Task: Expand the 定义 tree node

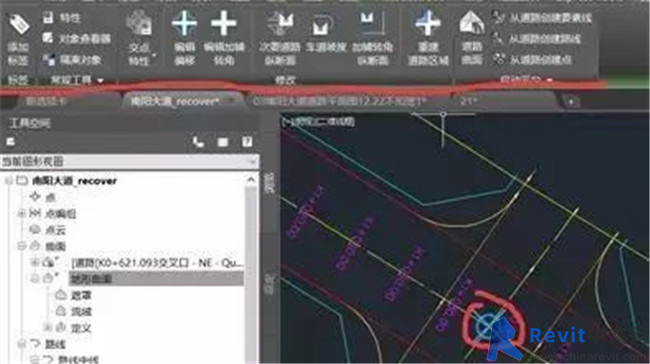Action: tap(48, 328)
